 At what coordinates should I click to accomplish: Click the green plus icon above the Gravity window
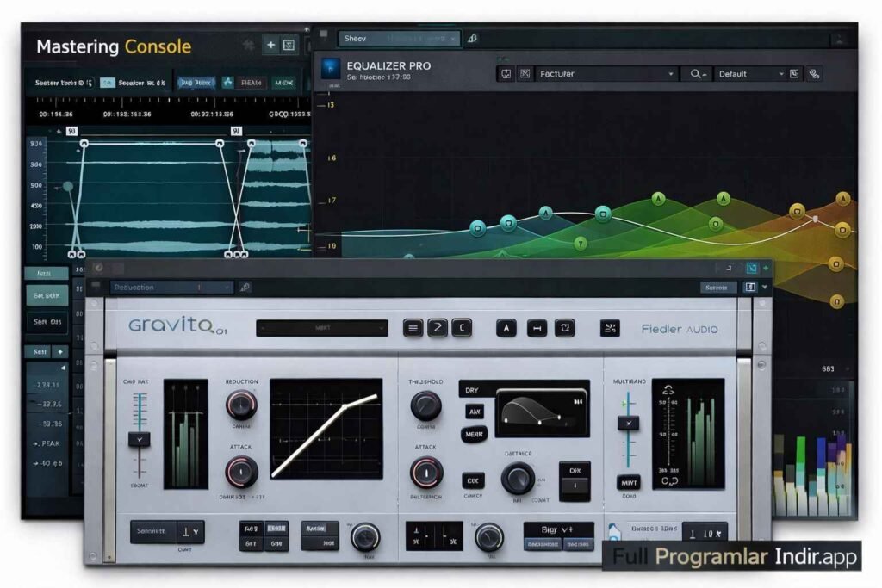(766, 268)
